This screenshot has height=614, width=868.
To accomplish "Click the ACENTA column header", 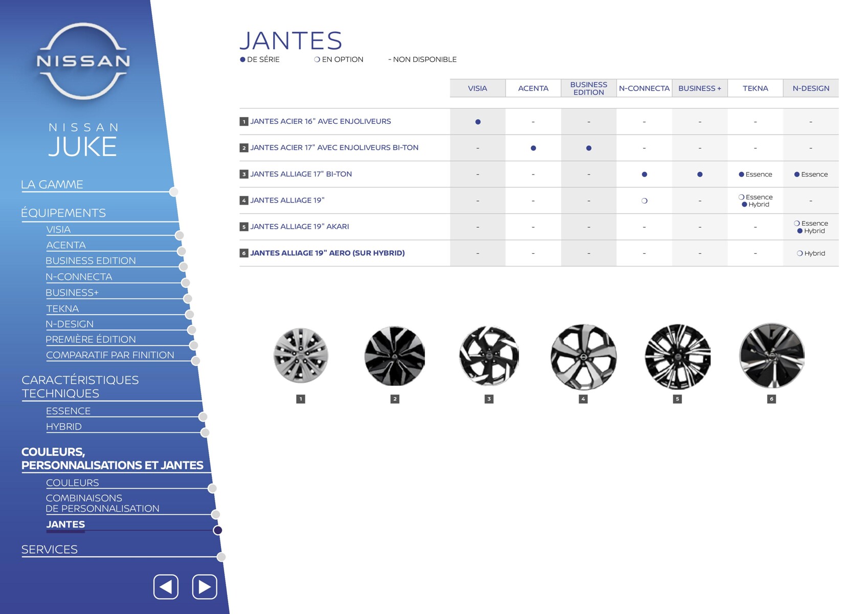I will click(x=533, y=88).
